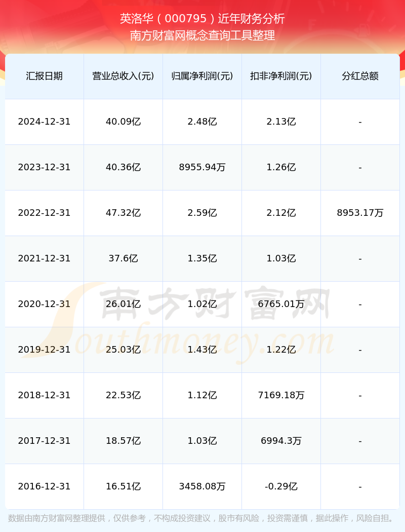The width and height of the screenshot is (405, 532).
Task: Select the 2016-12-31 date cell
Action: (45, 486)
